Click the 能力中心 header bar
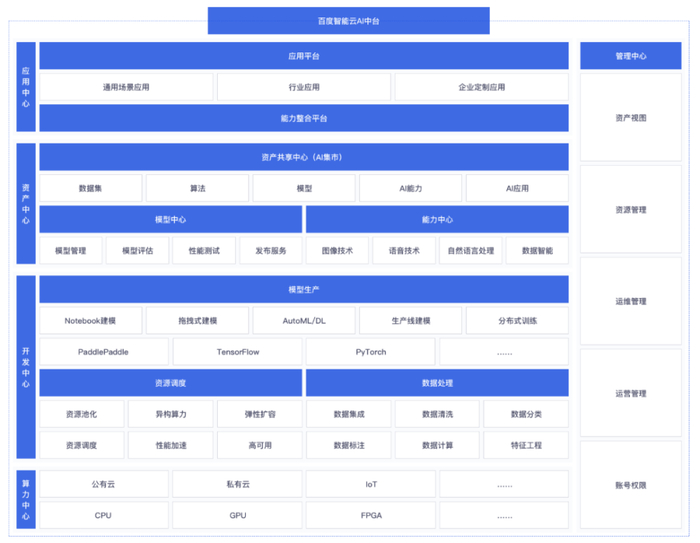The image size is (700, 543). click(x=437, y=219)
